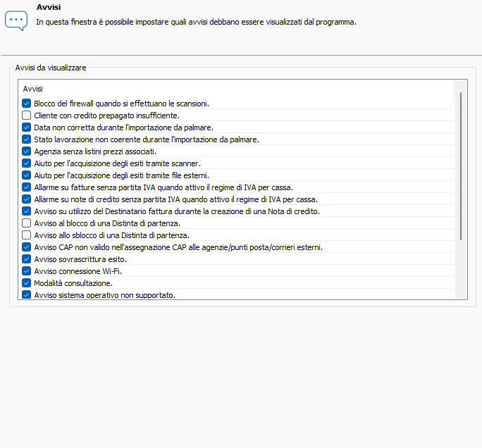The height and width of the screenshot is (448, 482).
Task: Disable 'Avviso sovrascrittura esito' option
Action: (x=27, y=259)
